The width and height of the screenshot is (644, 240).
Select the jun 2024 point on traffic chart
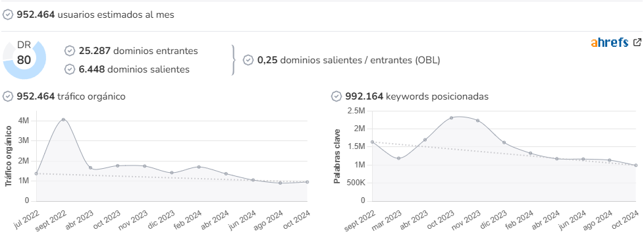[253, 180]
